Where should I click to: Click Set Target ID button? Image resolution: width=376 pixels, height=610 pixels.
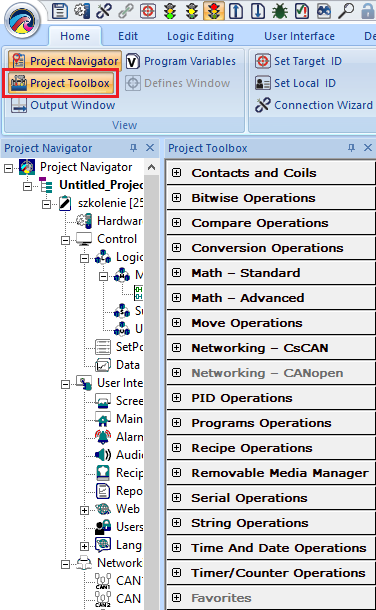tap(299, 61)
